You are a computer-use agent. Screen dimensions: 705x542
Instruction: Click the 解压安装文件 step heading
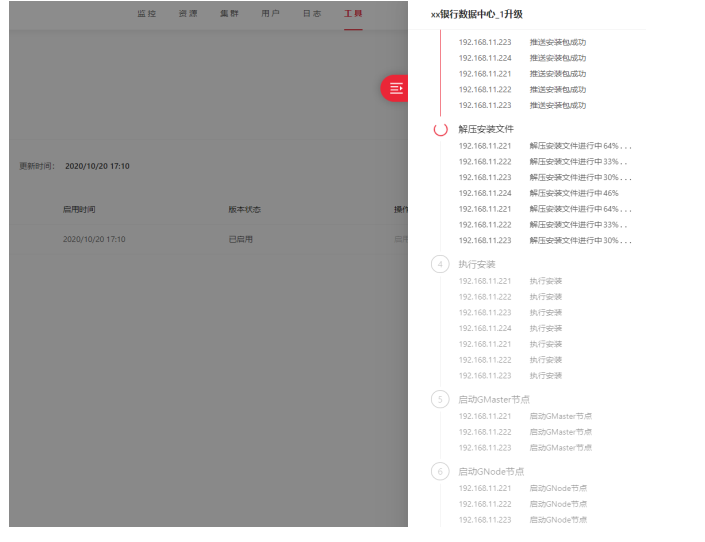coord(486,129)
